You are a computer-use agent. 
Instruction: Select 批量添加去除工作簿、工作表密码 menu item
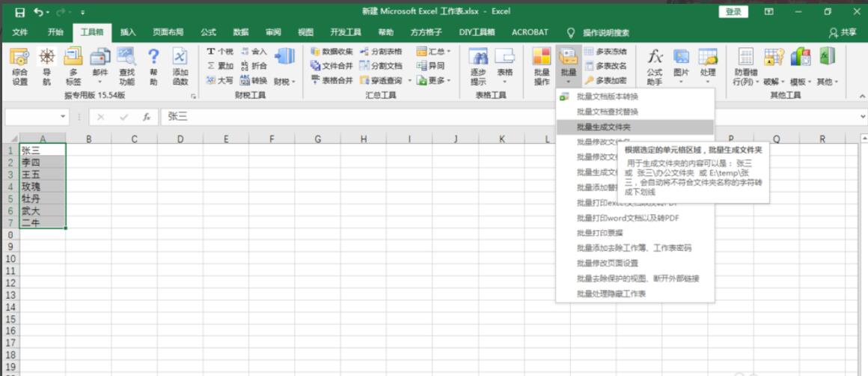635,248
